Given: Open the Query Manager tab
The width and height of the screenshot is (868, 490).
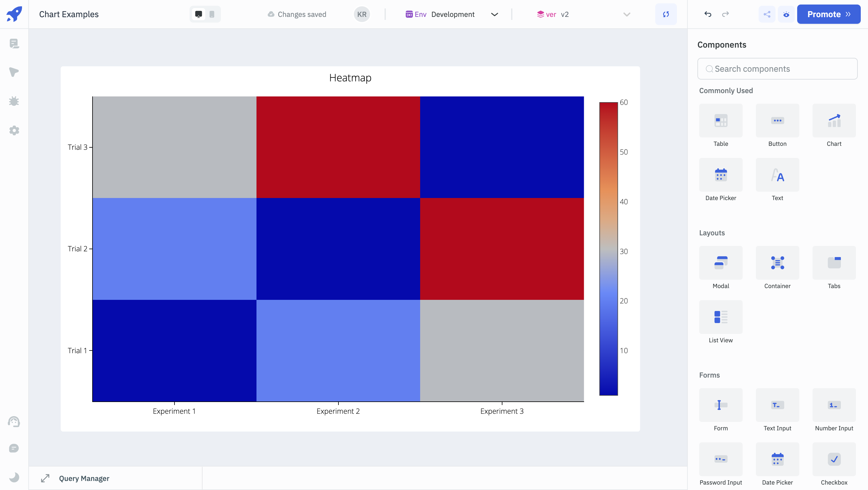Looking at the screenshot, I should pos(84,478).
